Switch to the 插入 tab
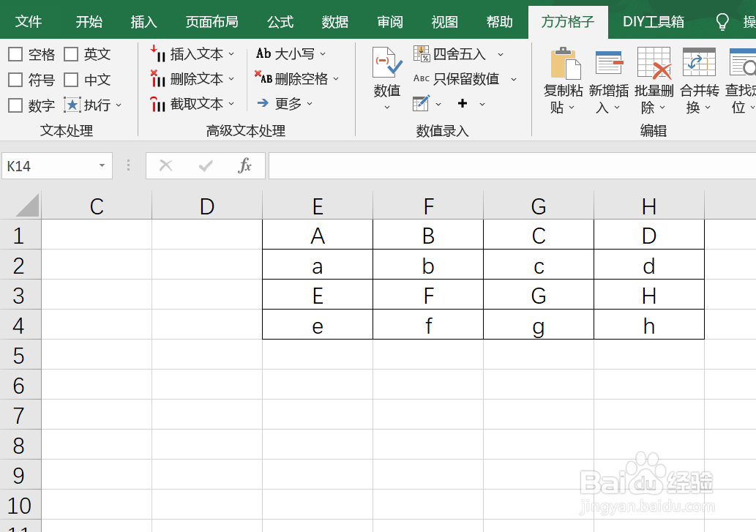The height and width of the screenshot is (532, 756). point(143,22)
